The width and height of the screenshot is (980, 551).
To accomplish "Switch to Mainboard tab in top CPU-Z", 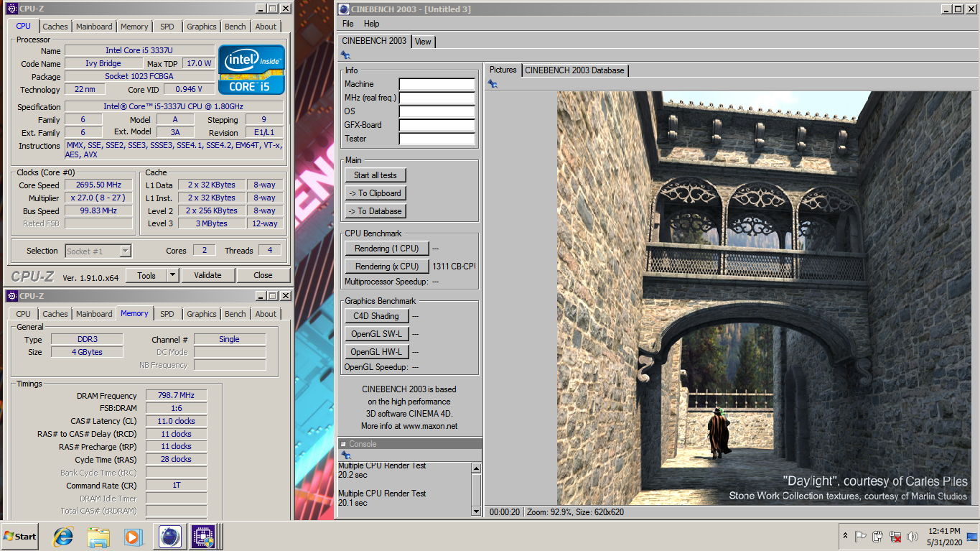I will (x=94, y=27).
